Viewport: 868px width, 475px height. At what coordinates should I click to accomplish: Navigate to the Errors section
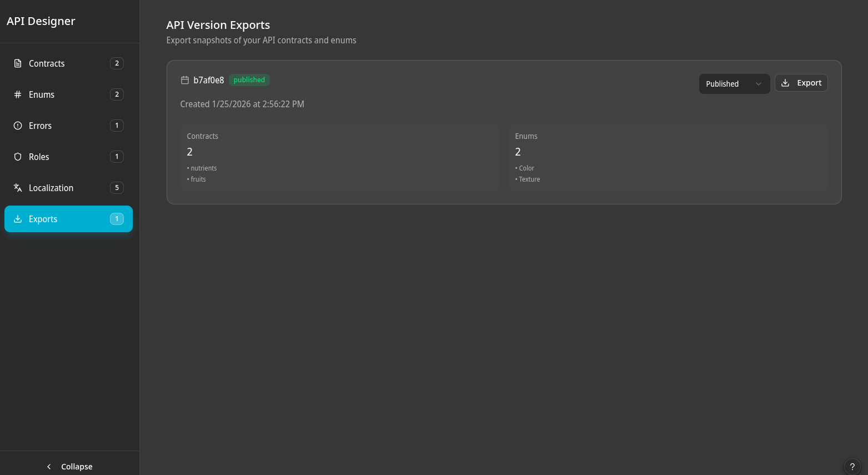click(68, 126)
